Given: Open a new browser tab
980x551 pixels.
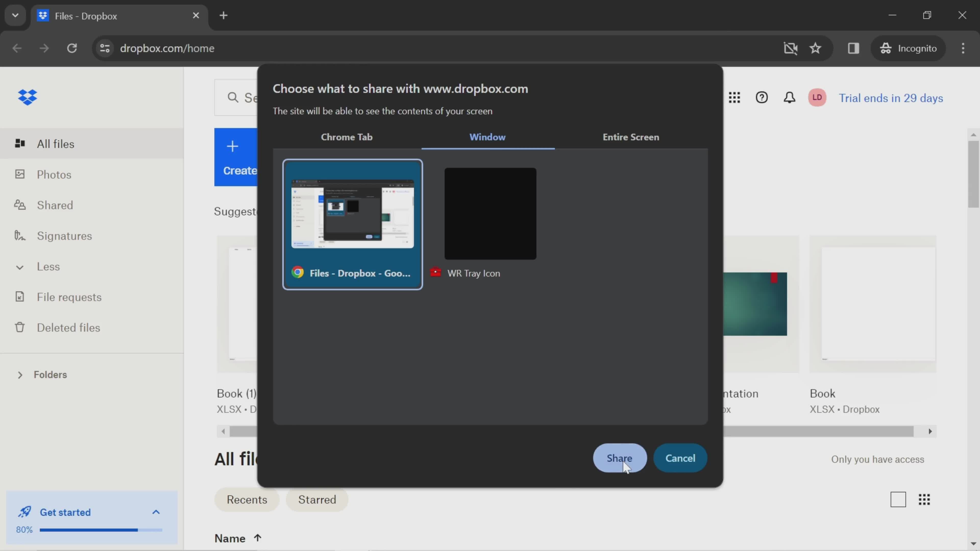Looking at the screenshot, I should 224,16.
